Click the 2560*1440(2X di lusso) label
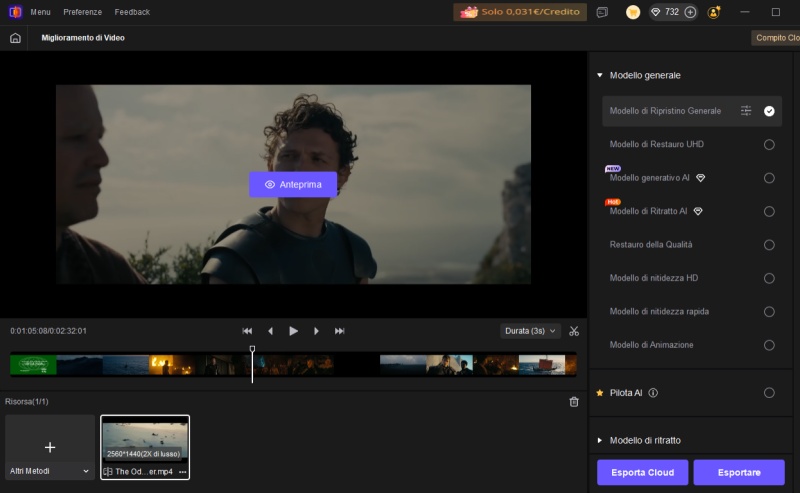800x493 pixels. (143, 454)
